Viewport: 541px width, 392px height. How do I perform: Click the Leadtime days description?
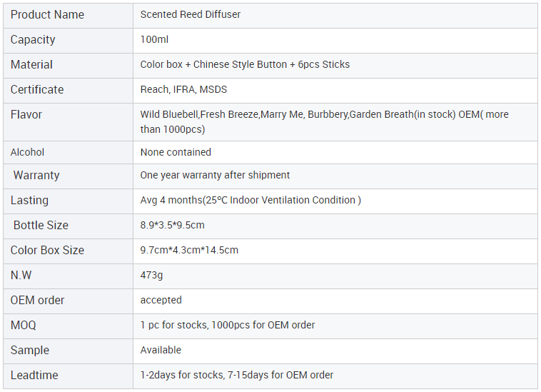pos(237,376)
